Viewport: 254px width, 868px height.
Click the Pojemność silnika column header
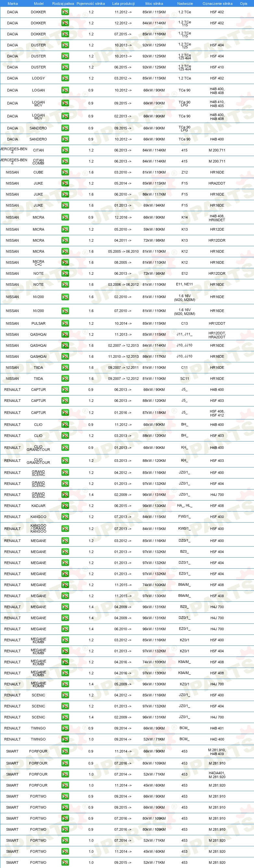click(91, 3)
